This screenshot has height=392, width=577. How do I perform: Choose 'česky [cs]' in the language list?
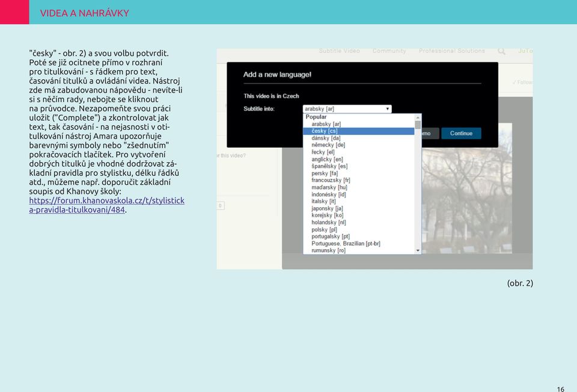tap(358, 131)
